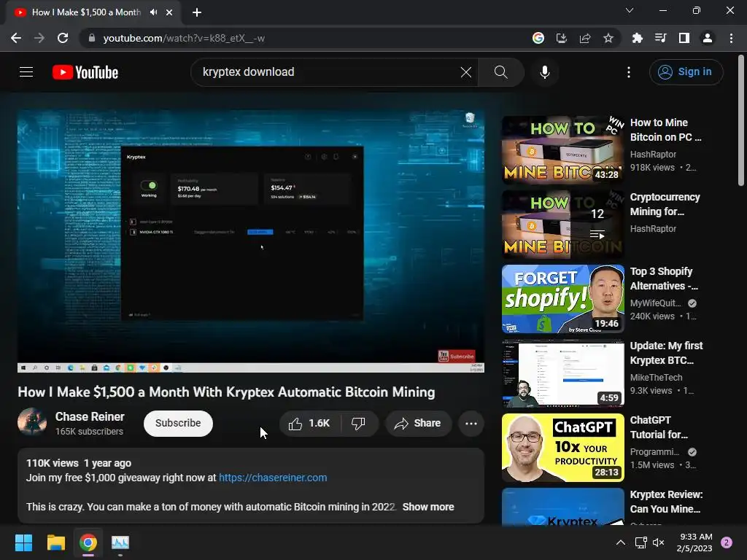Show hidden system tray icons
Viewport: 747px width, 560px height.
(621, 542)
